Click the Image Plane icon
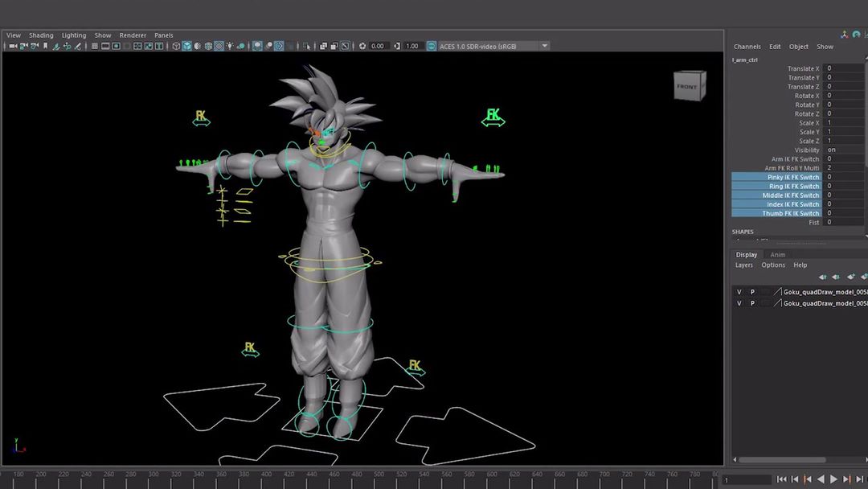 [x=56, y=46]
